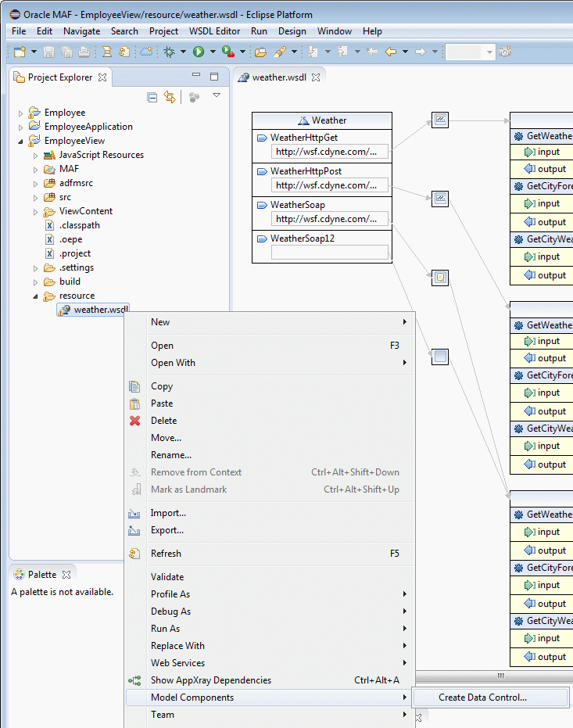Minimize the Project Explorer panel
Image resolution: width=573 pixels, height=728 pixels.
[x=196, y=75]
